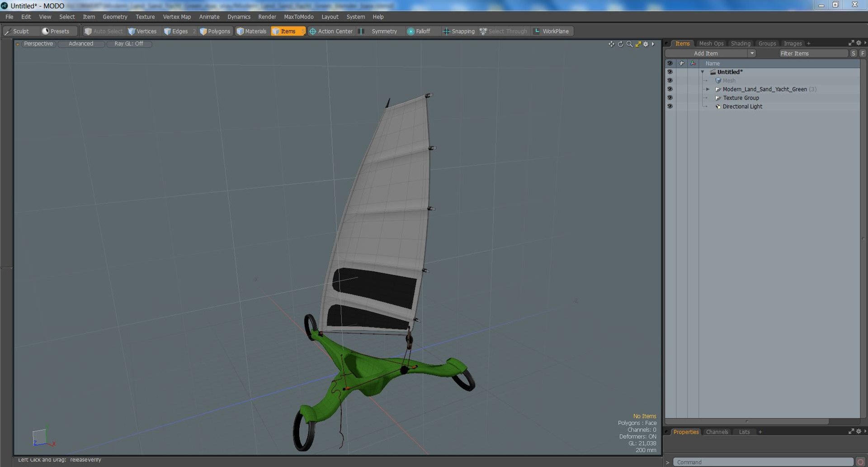Open viewport settings gear

[x=646, y=44]
